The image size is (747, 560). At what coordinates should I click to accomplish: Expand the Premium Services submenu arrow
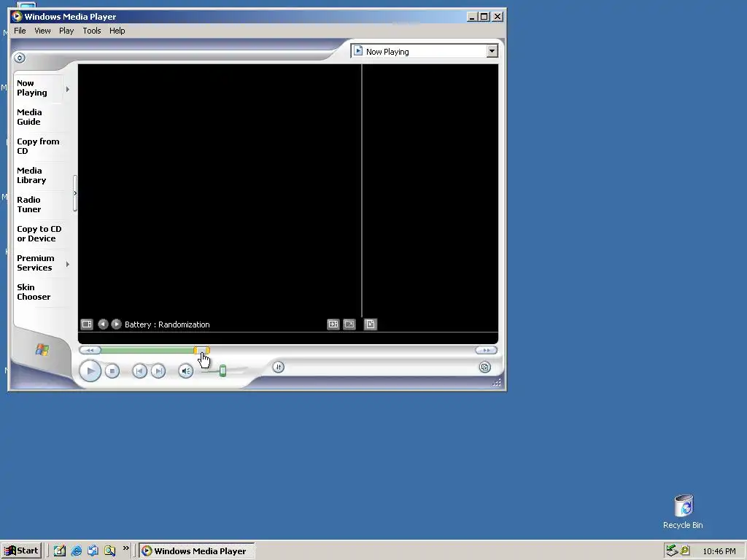(x=68, y=264)
